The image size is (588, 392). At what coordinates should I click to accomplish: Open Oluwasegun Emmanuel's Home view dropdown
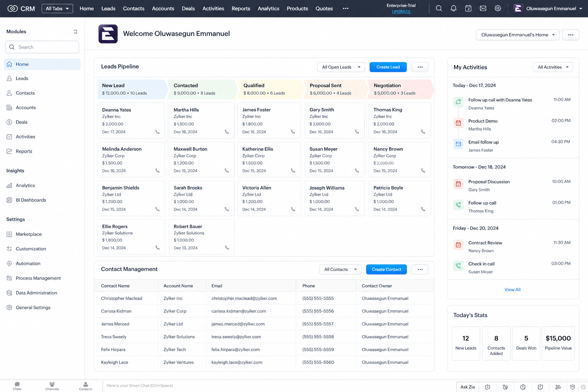(x=518, y=35)
